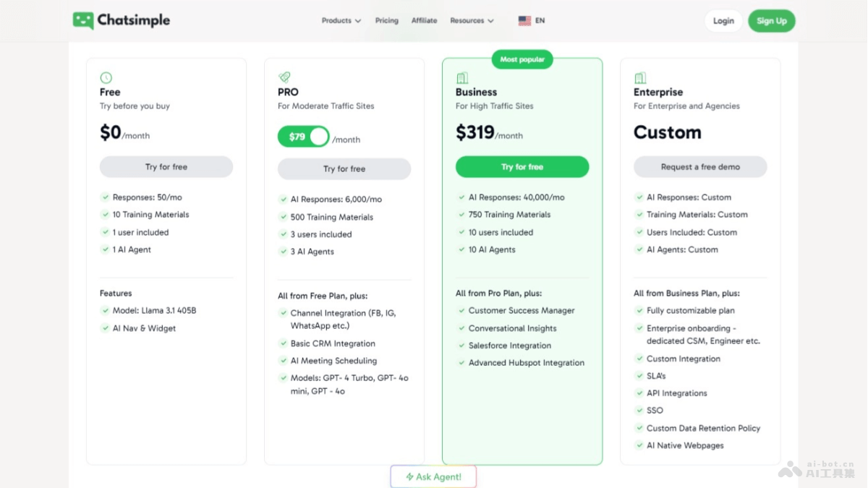
Task: Request a free demo for Enterprise
Action: coord(699,166)
